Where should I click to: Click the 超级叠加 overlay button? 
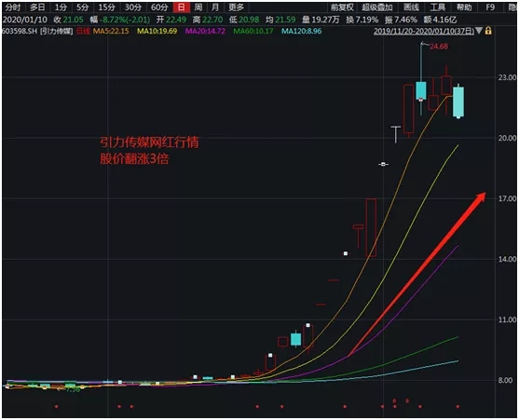(377, 7)
